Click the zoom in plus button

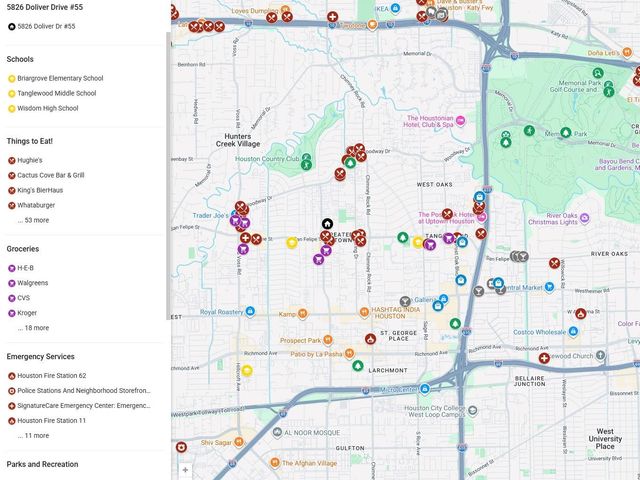pos(185,469)
